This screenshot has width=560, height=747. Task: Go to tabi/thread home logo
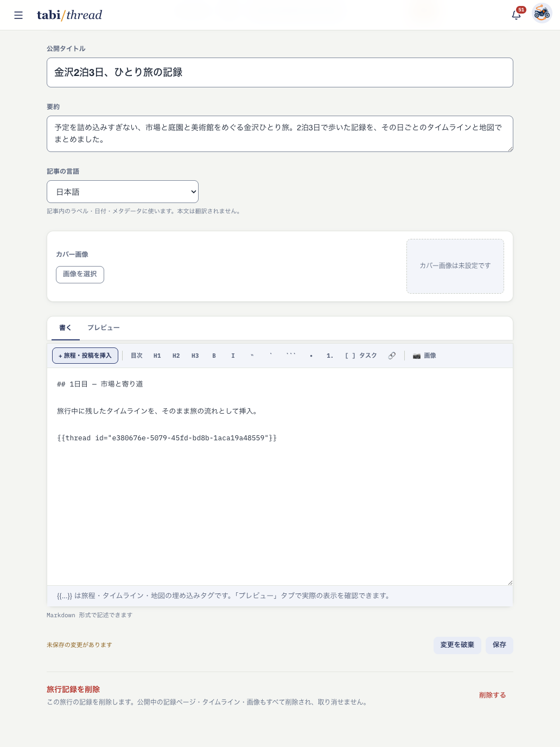coord(69,15)
